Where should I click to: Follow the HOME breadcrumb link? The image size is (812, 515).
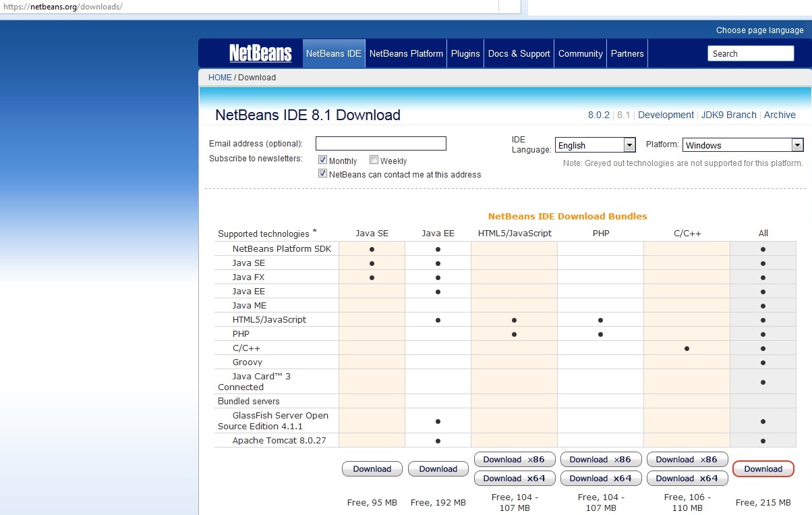pos(220,78)
